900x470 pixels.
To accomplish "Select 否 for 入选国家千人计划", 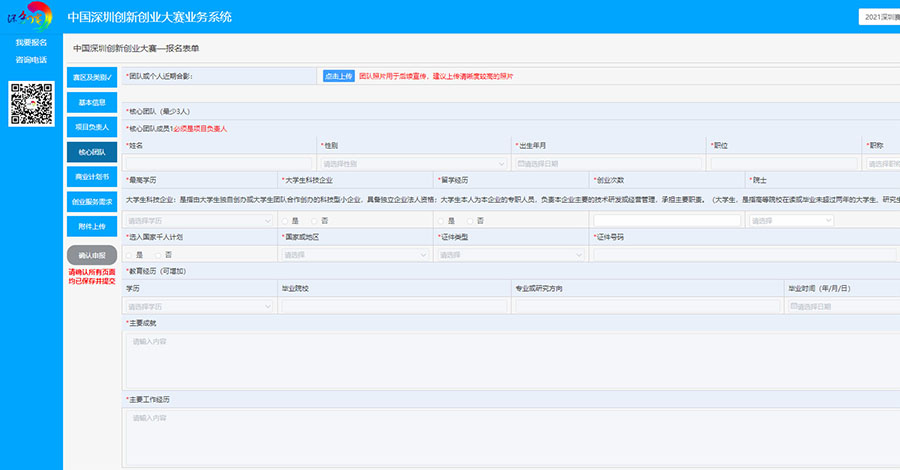I will (x=158, y=255).
